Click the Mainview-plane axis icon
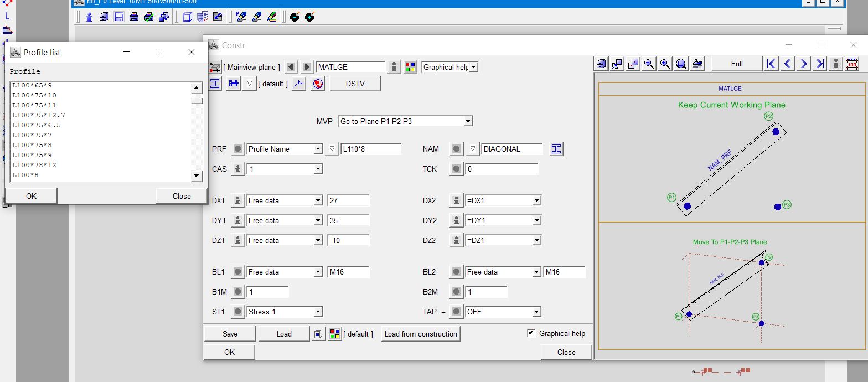The height and width of the screenshot is (382, 868). [215, 67]
